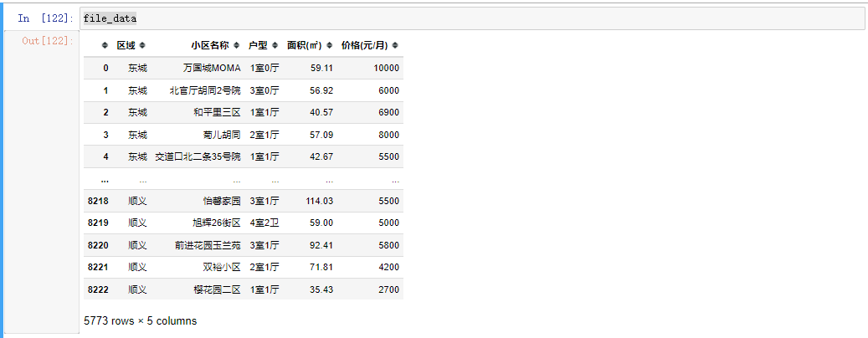Click area value 56.92
868x338 pixels.
coord(321,90)
